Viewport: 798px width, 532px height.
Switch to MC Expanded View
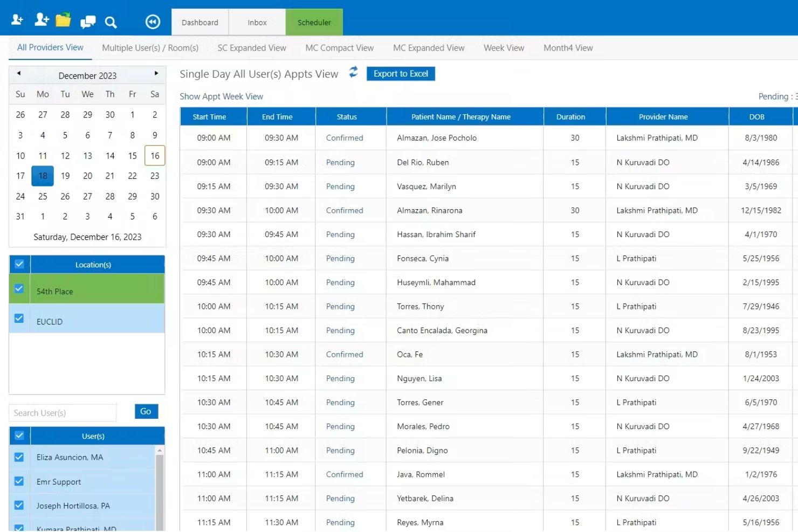429,48
